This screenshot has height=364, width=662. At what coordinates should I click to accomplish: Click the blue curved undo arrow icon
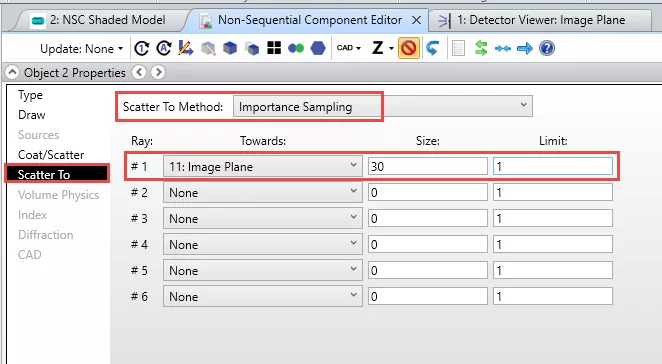432,49
